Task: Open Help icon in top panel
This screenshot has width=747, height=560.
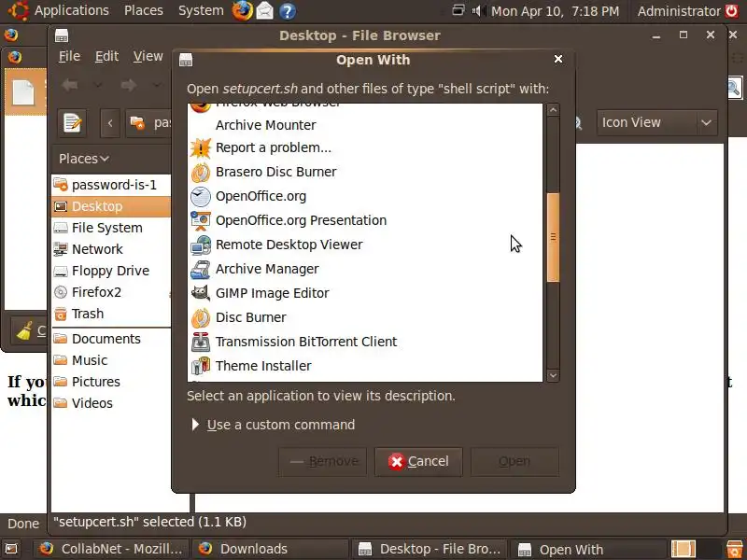Action: 288,11
